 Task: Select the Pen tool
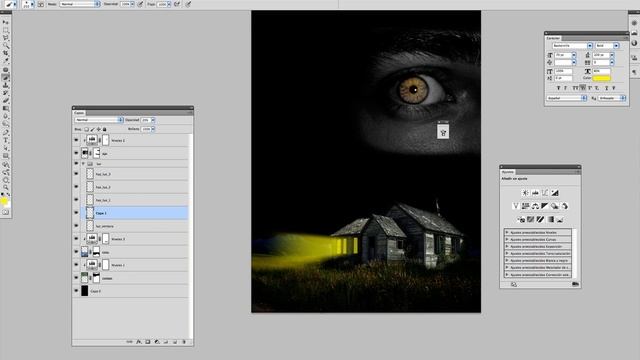point(6,132)
